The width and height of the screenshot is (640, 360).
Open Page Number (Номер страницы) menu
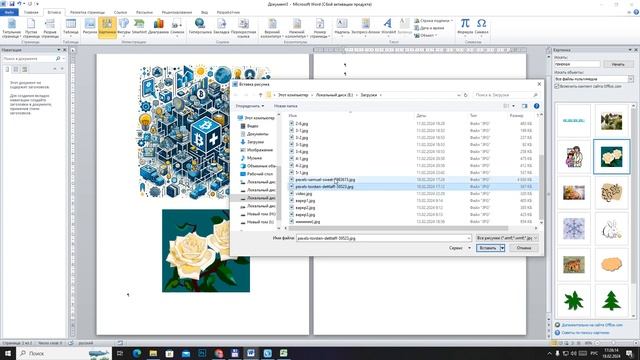point(320,28)
